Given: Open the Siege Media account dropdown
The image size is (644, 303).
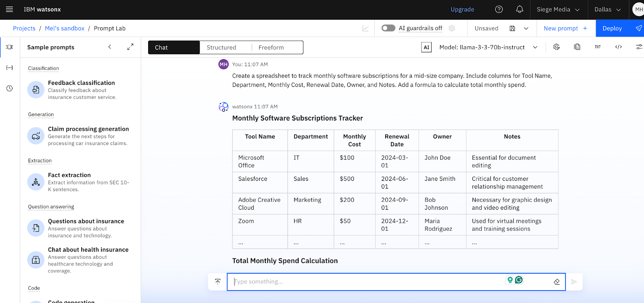Looking at the screenshot, I should pyautogui.click(x=558, y=9).
